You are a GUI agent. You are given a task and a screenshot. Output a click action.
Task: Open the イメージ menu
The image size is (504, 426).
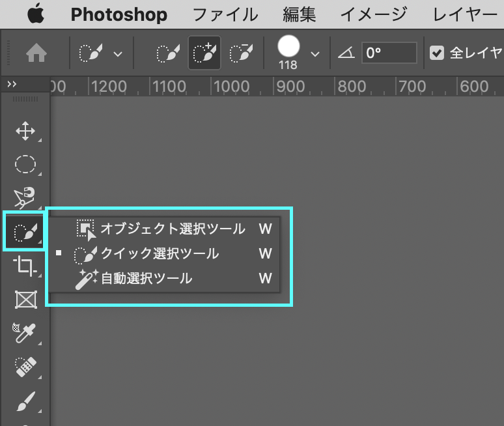pos(374,14)
